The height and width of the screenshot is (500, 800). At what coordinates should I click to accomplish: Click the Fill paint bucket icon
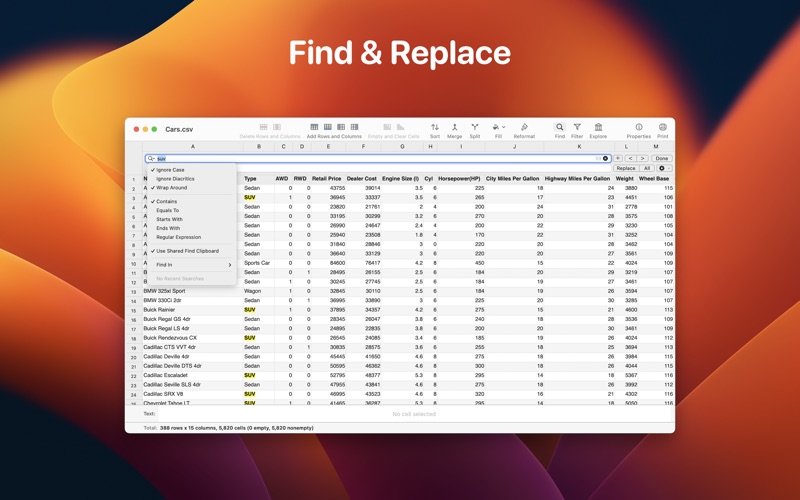tap(495, 127)
